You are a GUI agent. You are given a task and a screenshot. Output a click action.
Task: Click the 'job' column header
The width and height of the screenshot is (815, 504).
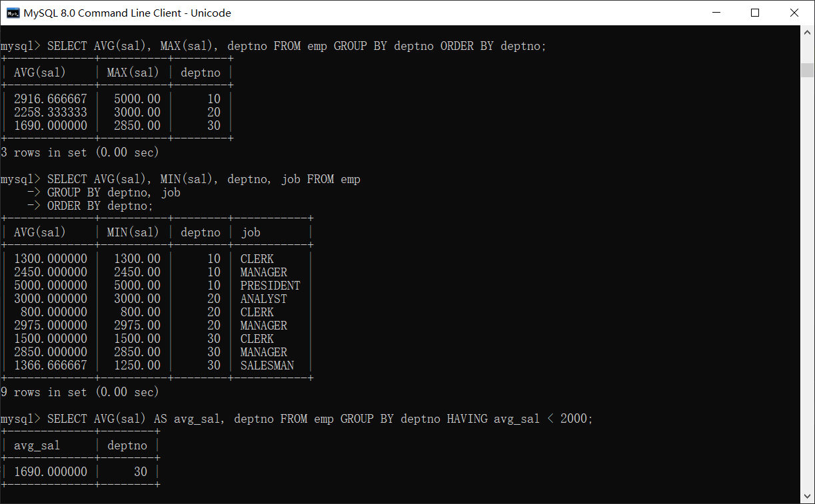251,232
